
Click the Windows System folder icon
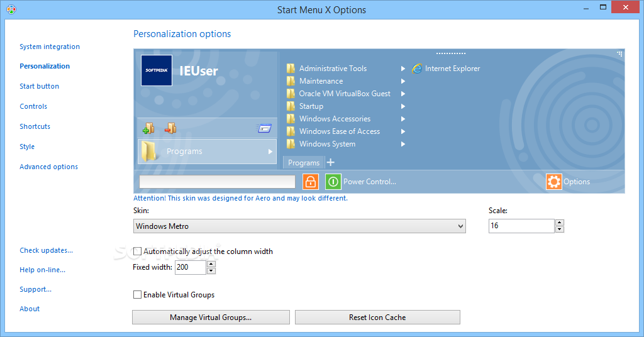tap(291, 144)
